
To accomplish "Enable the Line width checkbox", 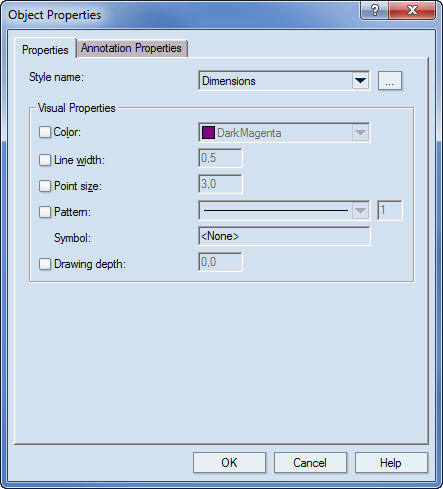I will click(45, 160).
